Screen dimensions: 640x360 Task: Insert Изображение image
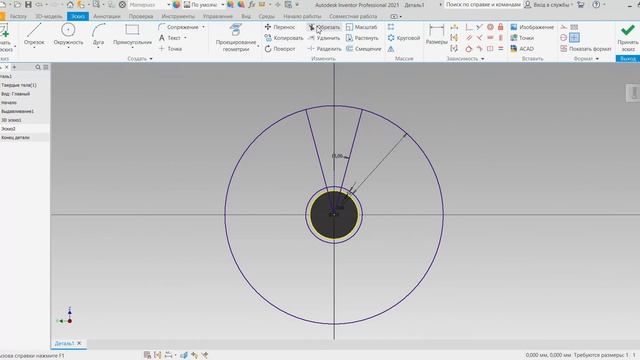pos(532,27)
